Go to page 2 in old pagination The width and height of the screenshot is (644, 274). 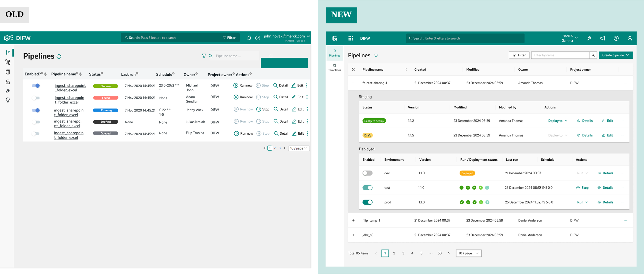(275, 148)
